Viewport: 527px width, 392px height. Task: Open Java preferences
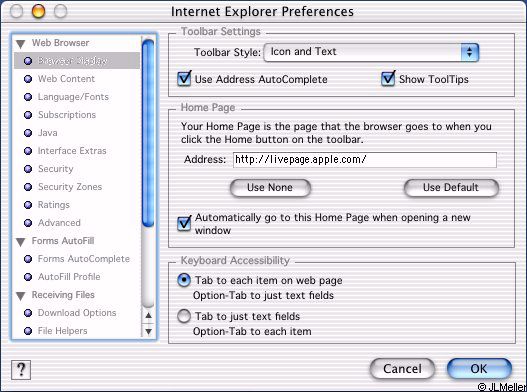click(x=47, y=133)
